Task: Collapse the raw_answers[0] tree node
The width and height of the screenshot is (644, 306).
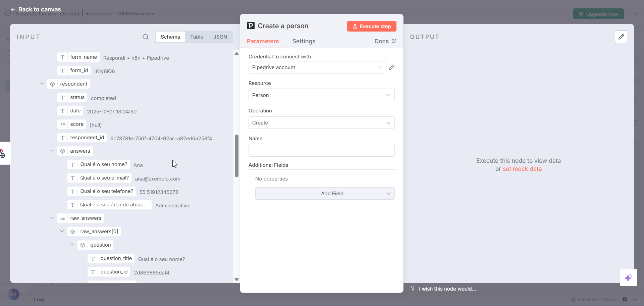Action: 62,231
